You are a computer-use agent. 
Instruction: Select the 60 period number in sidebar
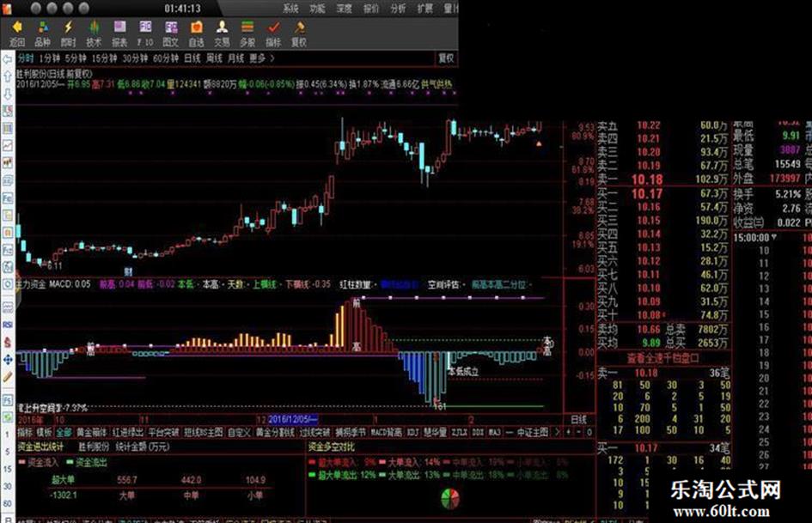tap(7, 503)
